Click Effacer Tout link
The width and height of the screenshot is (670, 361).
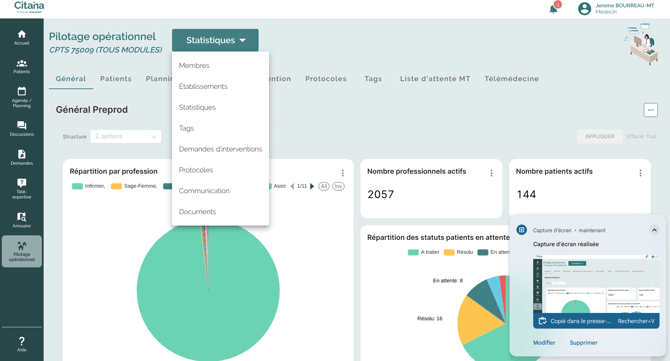[x=641, y=136]
